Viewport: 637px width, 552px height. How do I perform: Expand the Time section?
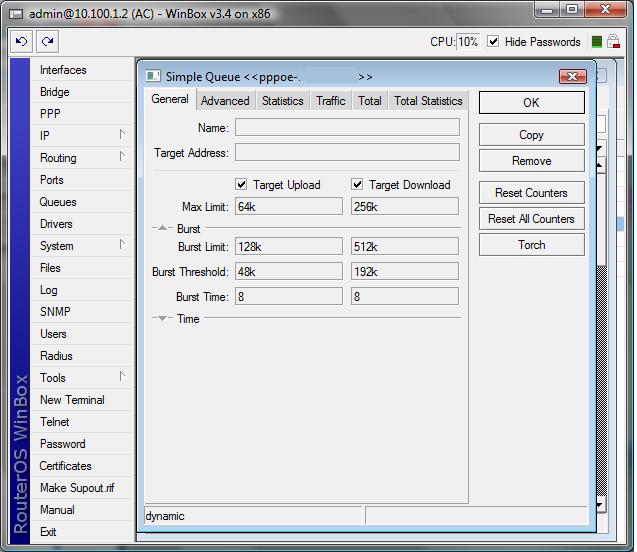[x=162, y=318]
